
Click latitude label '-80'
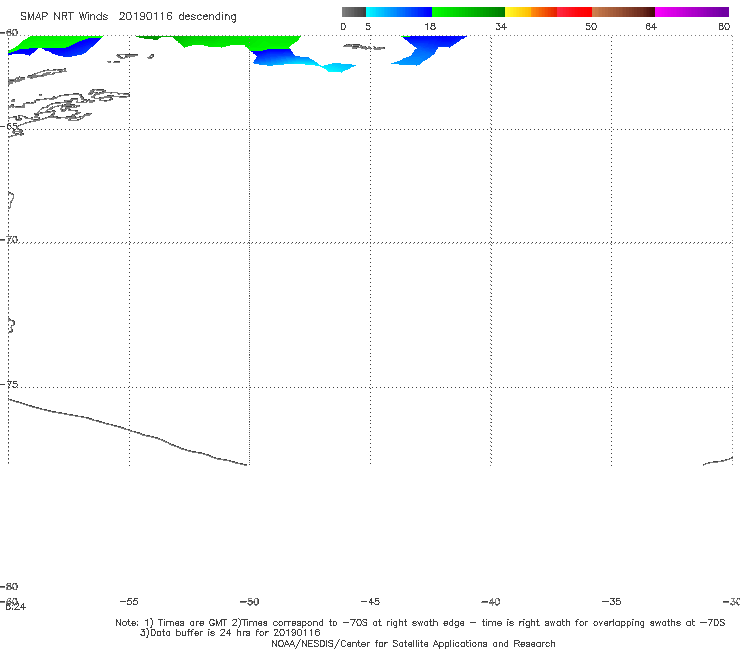pos(9,587)
